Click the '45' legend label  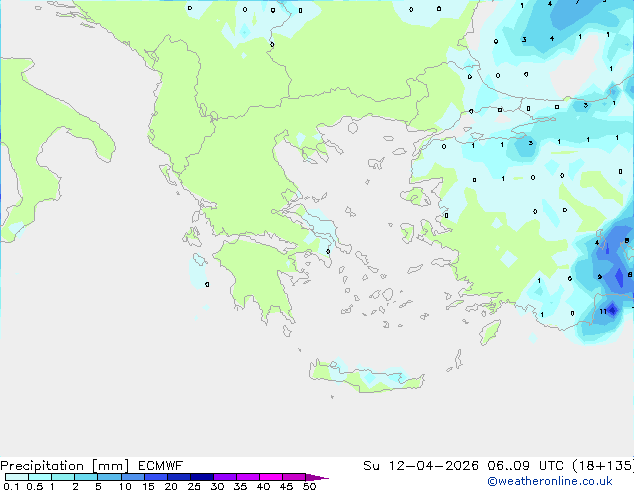(x=286, y=486)
